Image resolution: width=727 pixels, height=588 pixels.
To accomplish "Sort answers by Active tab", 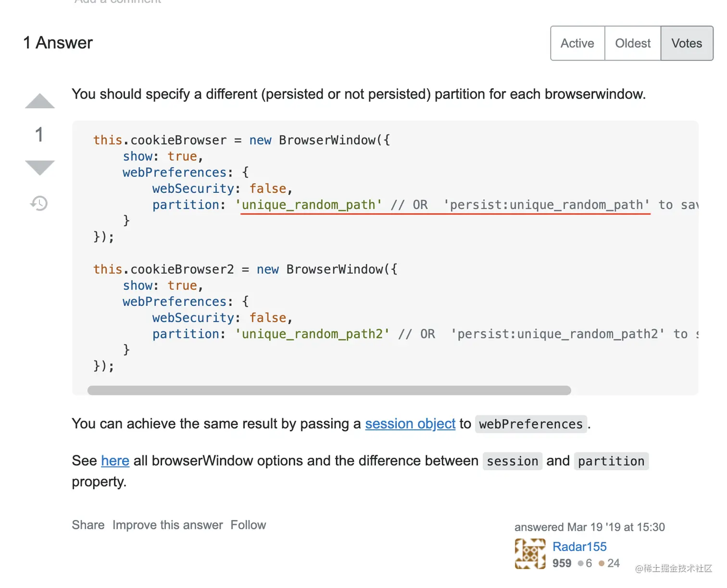I will [x=577, y=43].
